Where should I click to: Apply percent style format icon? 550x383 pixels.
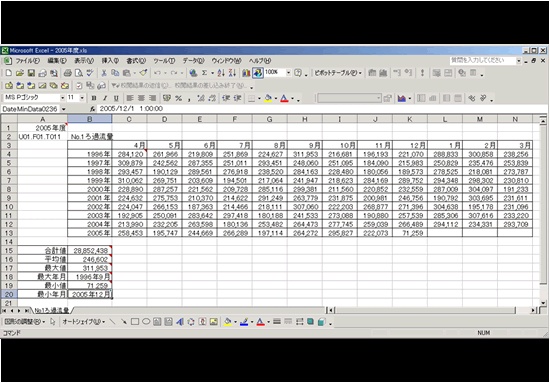178,98
